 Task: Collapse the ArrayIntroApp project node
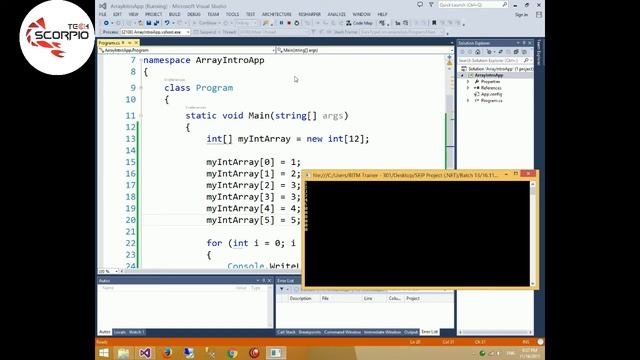(462, 76)
